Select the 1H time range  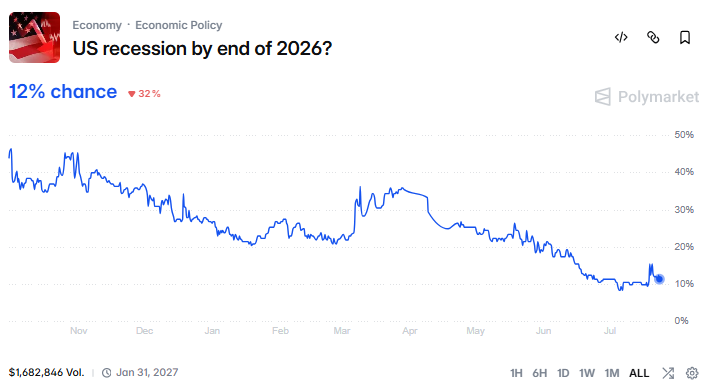[x=516, y=373]
